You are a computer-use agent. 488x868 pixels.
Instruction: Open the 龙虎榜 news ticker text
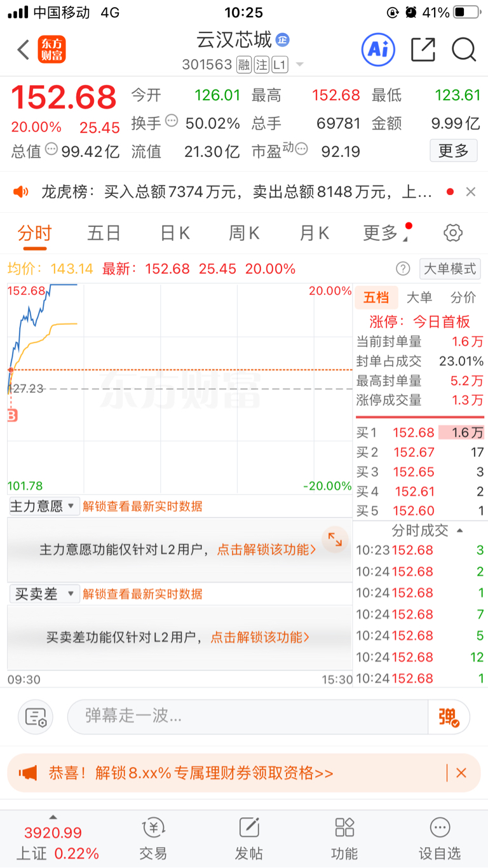(237, 191)
